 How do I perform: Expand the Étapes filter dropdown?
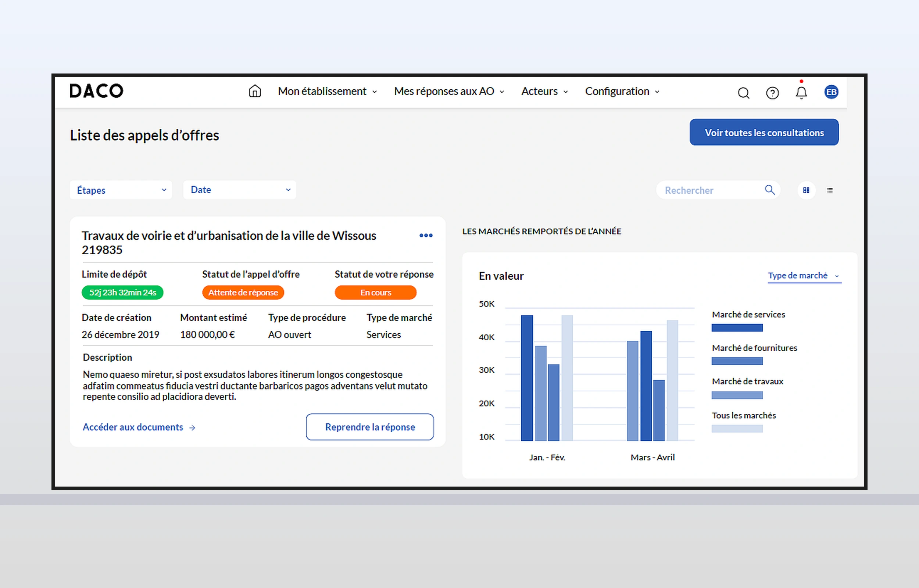(x=121, y=190)
